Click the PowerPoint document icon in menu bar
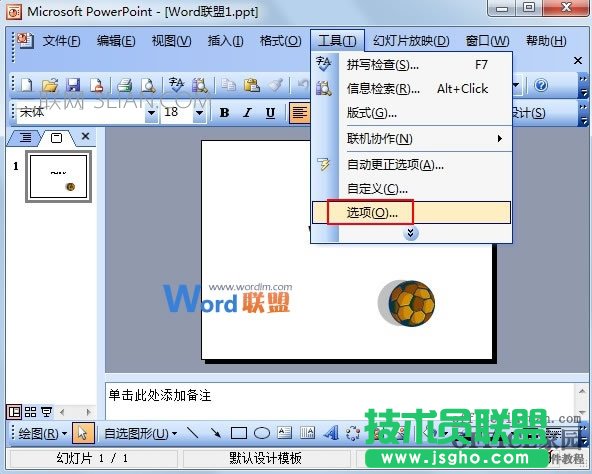Image resolution: width=592 pixels, height=474 pixels. click(25, 40)
